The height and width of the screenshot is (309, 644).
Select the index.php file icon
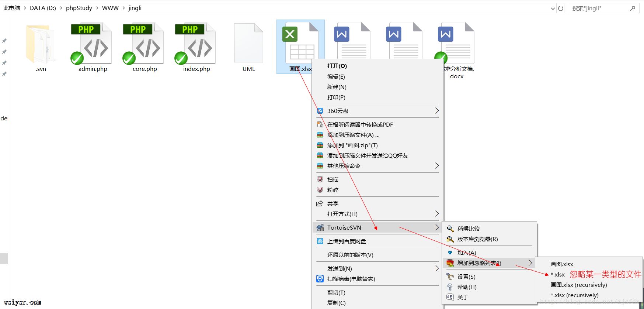coord(195,44)
